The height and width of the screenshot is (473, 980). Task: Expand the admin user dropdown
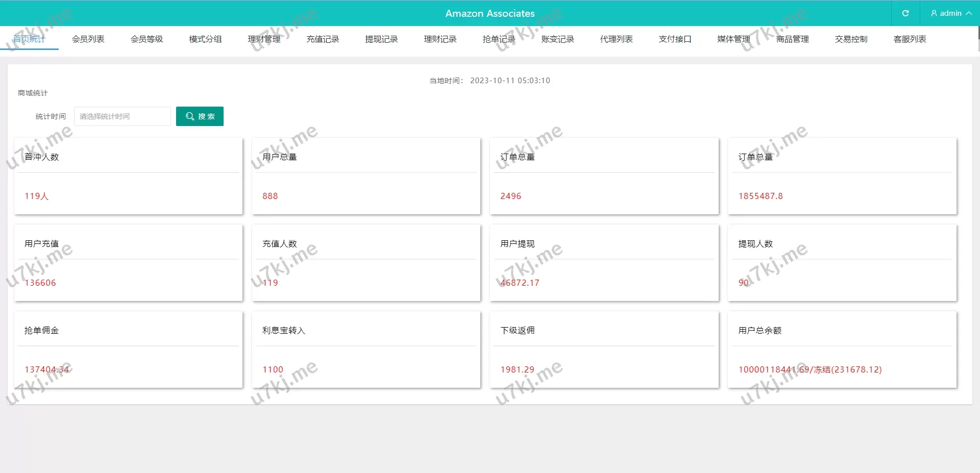coord(950,13)
